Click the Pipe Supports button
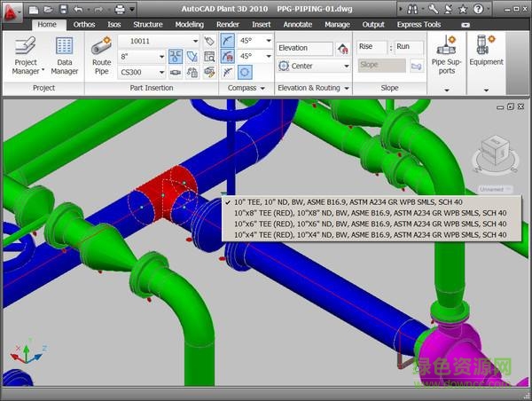 pos(447,55)
